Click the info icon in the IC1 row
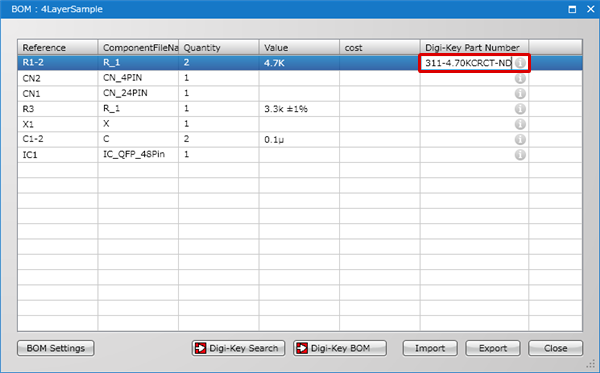Screen dimensions: 600x373 pos(520,155)
